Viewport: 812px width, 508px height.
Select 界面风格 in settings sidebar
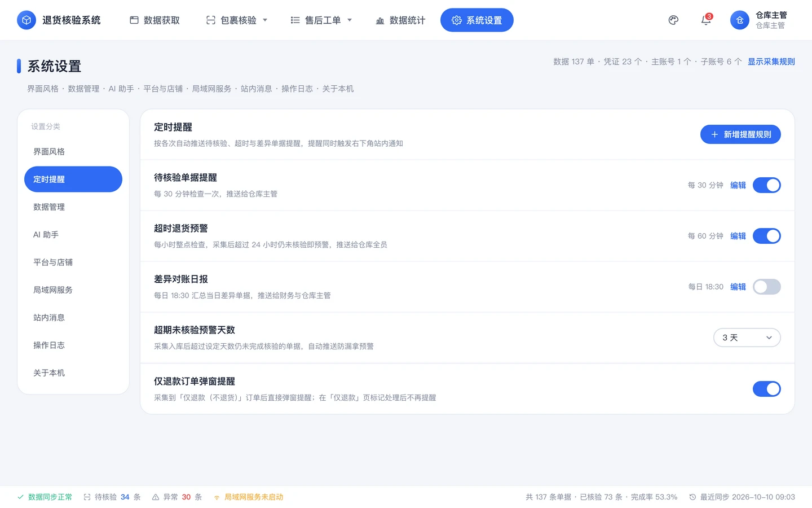tap(73, 152)
